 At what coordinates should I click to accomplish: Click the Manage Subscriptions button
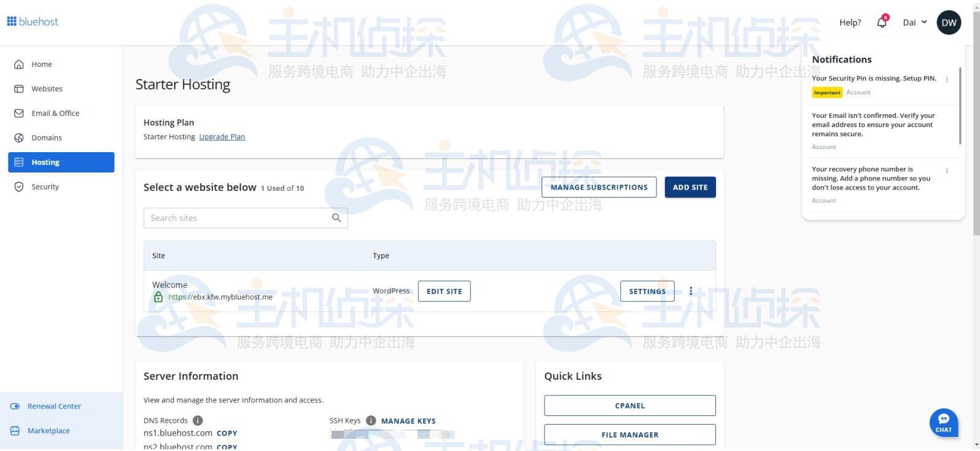click(599, 187)
